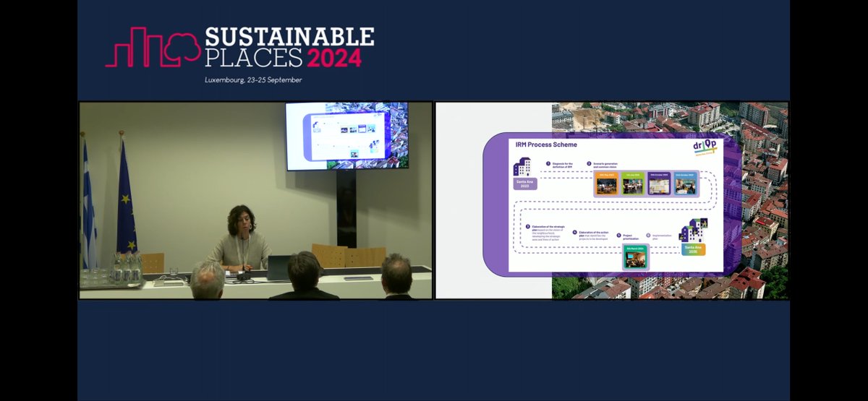Click the 'IRM Process Scheme' slide title
868x401 pixels.
(x=546, y=145)
